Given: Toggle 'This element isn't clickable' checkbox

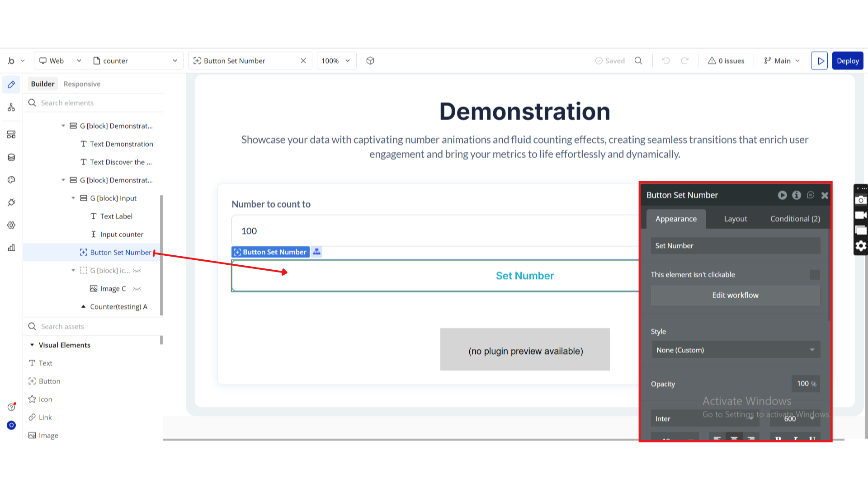Looking at the screenshot, I should (x=815, y=275).
